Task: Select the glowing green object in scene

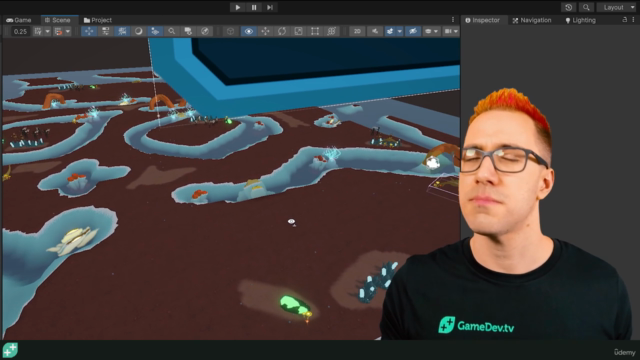Action: tap(295, 304)
